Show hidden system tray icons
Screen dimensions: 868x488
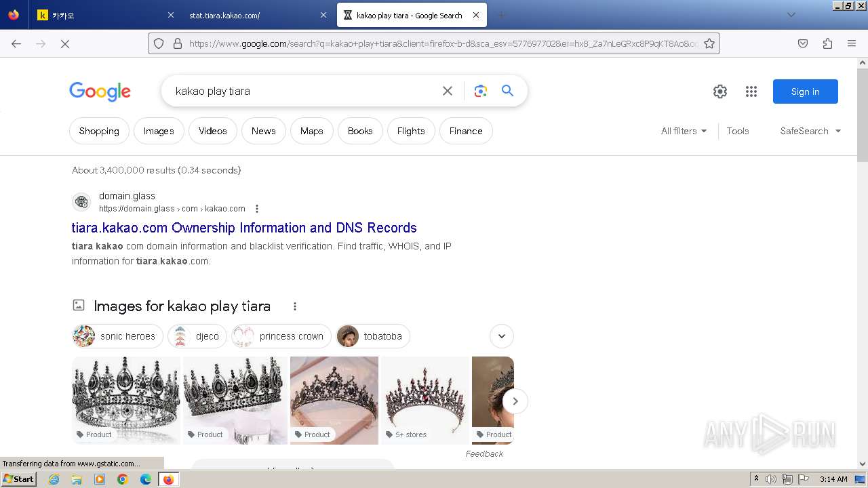coord(756,479)
